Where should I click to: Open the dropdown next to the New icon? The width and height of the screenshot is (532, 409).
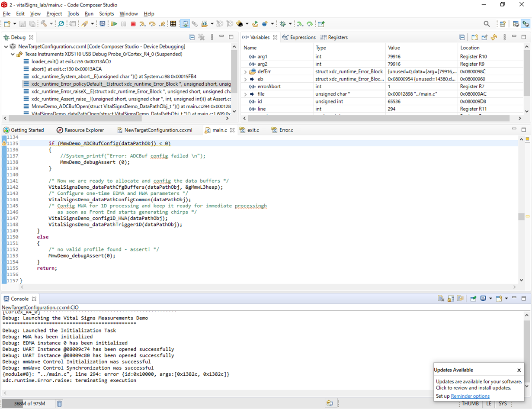[x=15, y=24]
